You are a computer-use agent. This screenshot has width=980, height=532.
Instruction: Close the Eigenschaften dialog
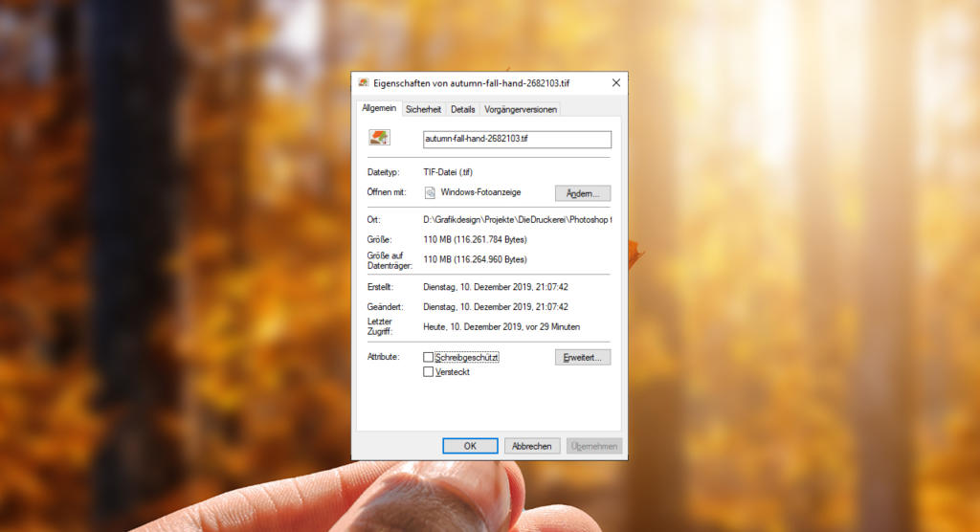(x=615, y=82)
